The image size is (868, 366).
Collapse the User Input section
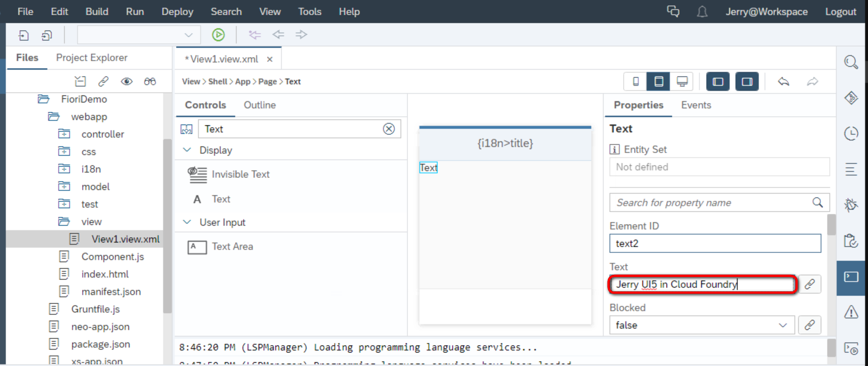point(187,222)
